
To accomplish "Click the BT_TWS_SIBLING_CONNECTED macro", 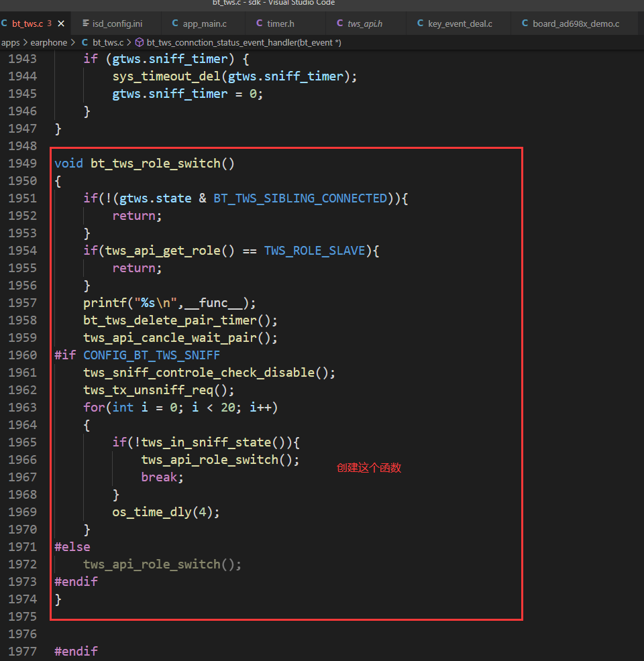I will point(301,198).
